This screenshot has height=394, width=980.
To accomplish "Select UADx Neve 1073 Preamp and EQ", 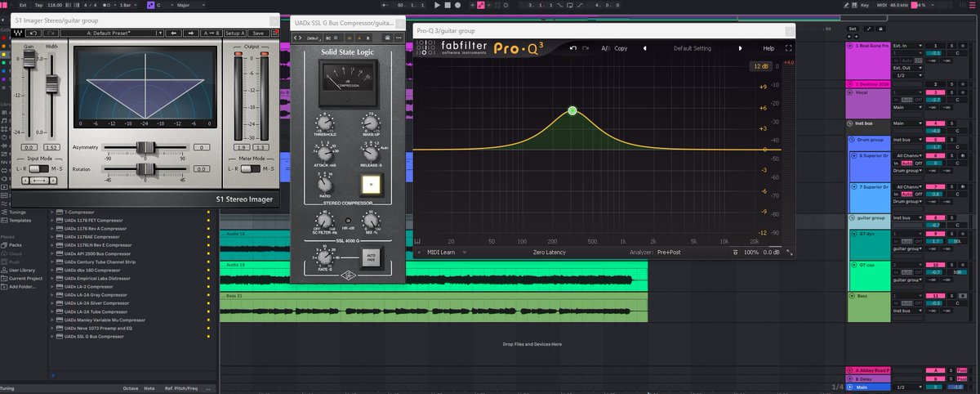I will pos(100,328).
